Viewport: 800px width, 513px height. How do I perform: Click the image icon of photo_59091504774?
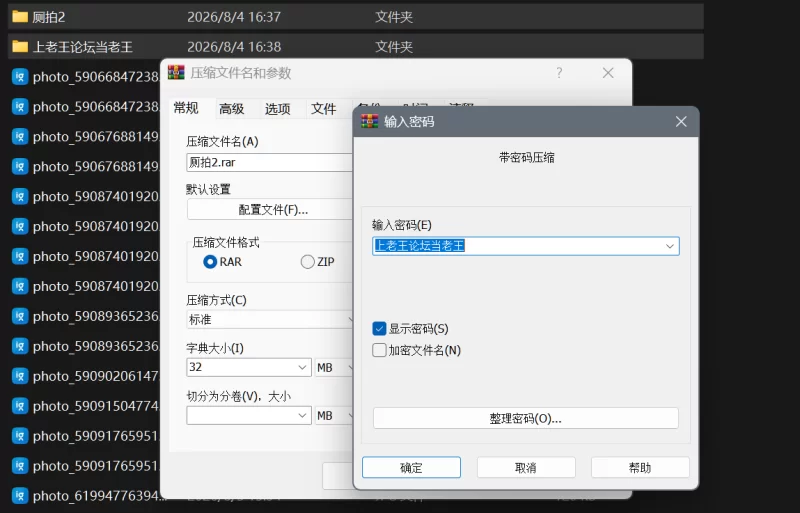point(20,406)
